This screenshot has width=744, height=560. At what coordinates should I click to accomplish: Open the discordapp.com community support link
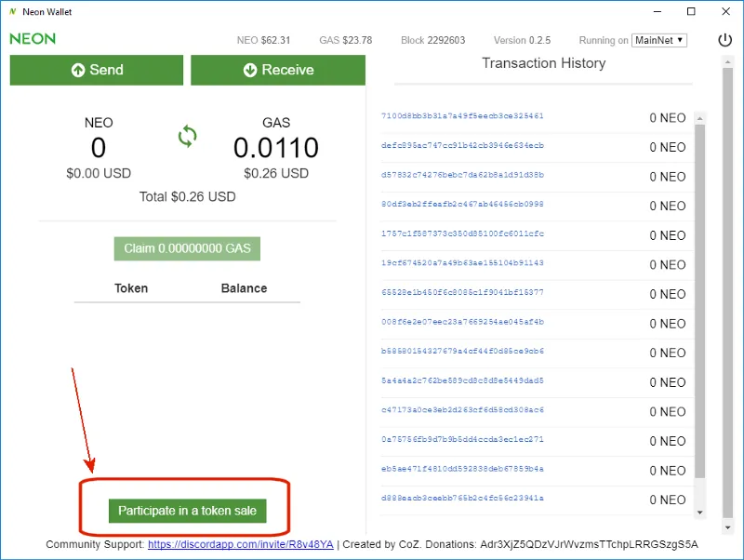click(x=241, y=544)
